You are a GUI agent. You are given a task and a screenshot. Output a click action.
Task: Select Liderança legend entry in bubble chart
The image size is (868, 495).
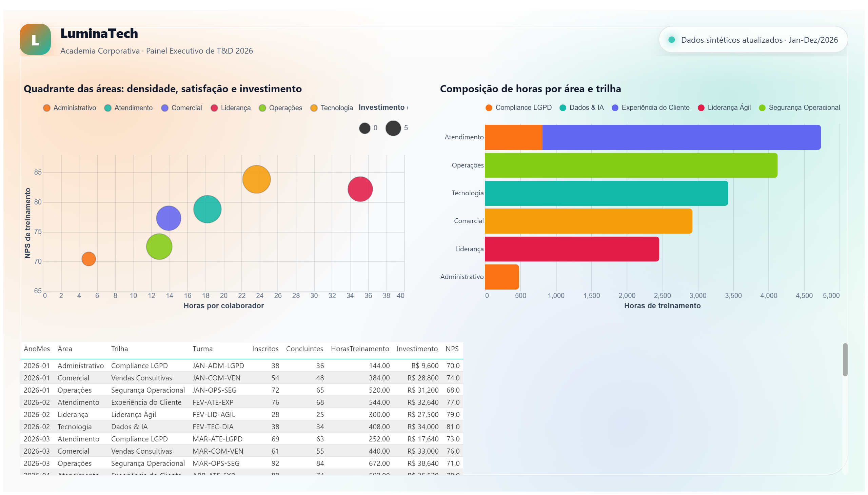tap(231, 108)
